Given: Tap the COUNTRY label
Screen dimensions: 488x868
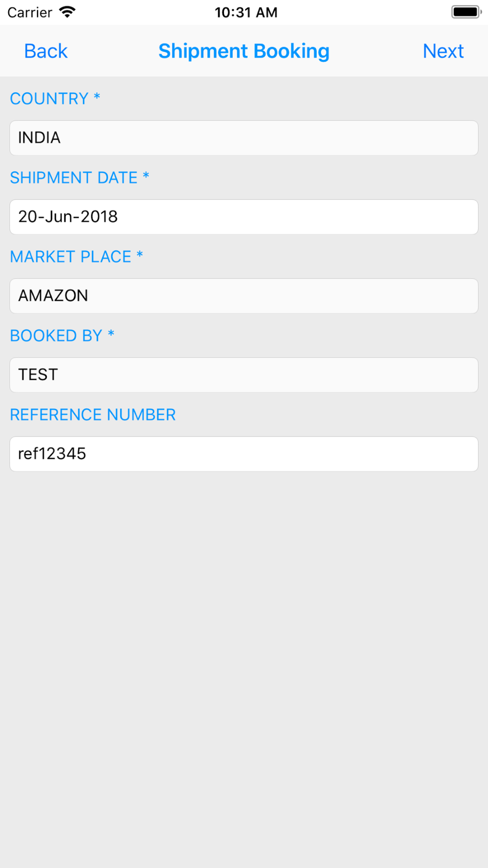Looking at the screenshot, I should (x=55, y=99).
